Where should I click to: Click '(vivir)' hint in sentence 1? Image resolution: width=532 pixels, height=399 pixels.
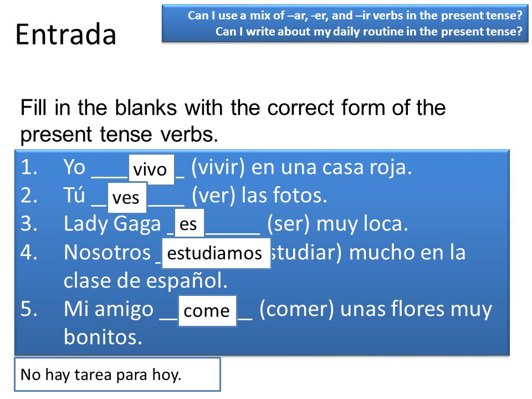tap(218, 167)
